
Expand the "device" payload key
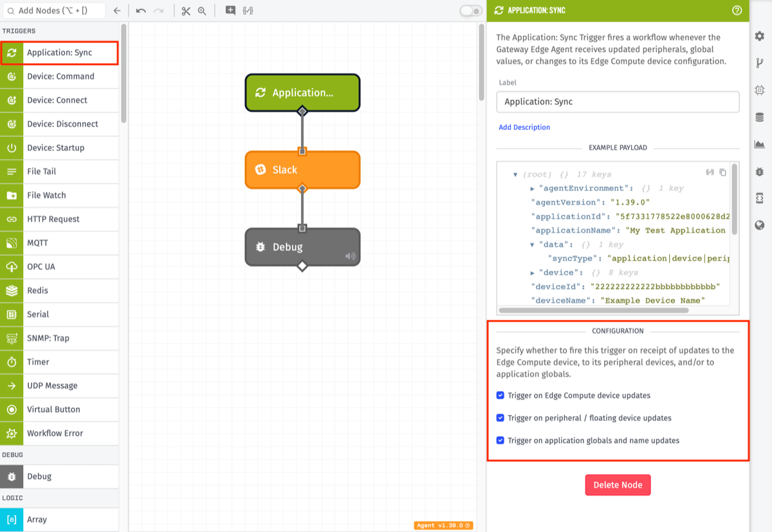[533, 273]
